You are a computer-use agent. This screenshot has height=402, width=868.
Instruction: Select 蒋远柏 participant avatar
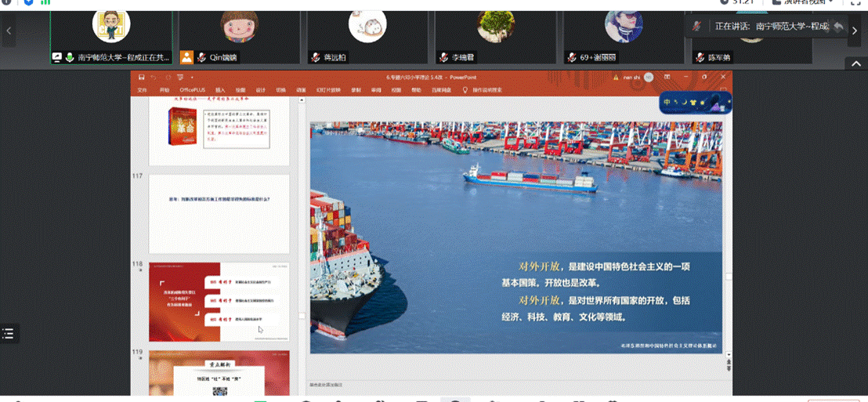click(x=367, y=26)
